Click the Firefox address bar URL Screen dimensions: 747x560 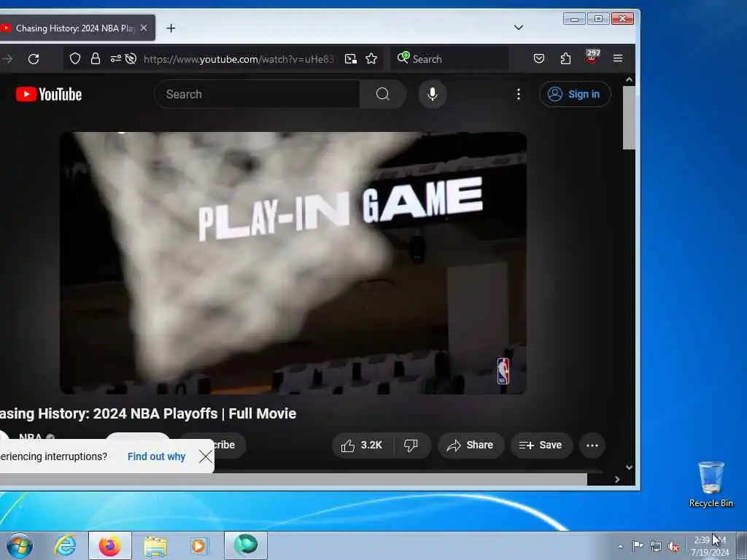[x=239, y=59]
